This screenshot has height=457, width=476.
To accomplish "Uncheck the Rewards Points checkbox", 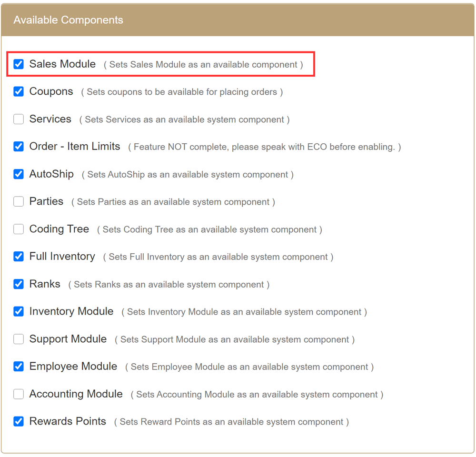I will pos(19,422).
